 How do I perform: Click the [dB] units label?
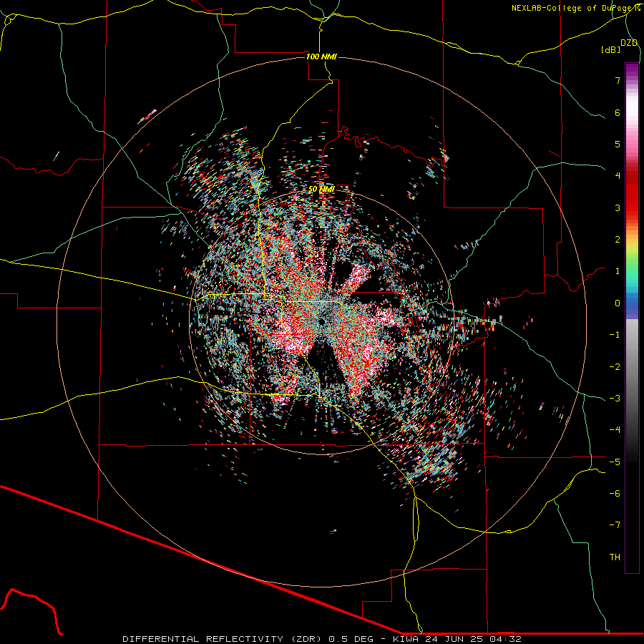click(610, 49)
